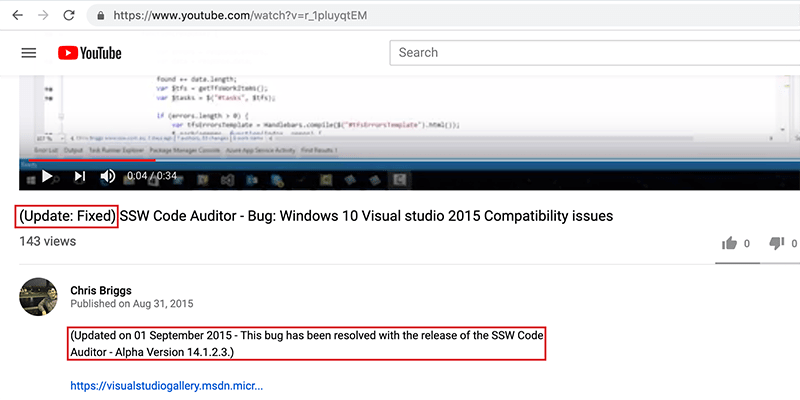Go back with browser back arrow
The image size is (800, 400).
tap(17, 16)
